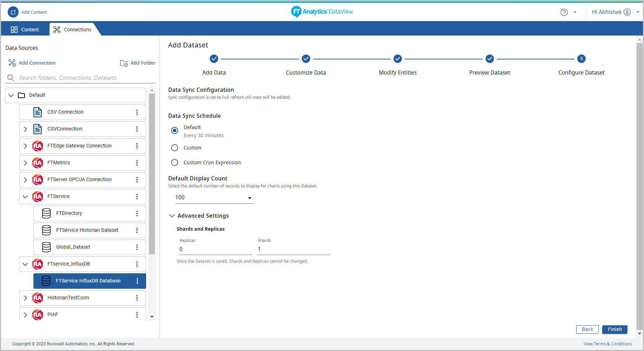Click the Add Folder icon
644x351 pixels.
coord(124,63)
